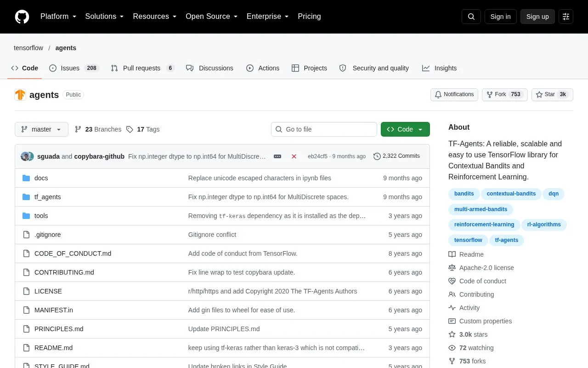Focus the Go to file input
This screenshot has width=588, height=368.
tap(324, 129)
